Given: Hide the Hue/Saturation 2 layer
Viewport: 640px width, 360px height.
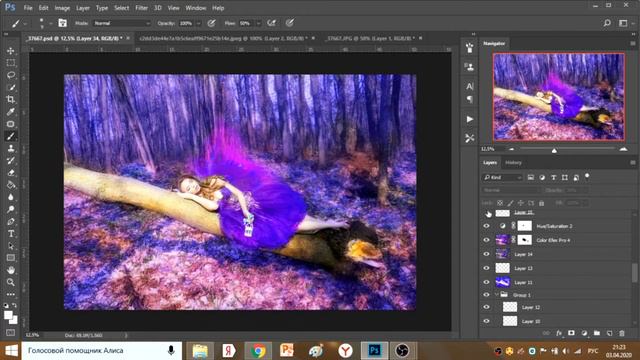Looking at the screenshot, I should click(486, 226).
